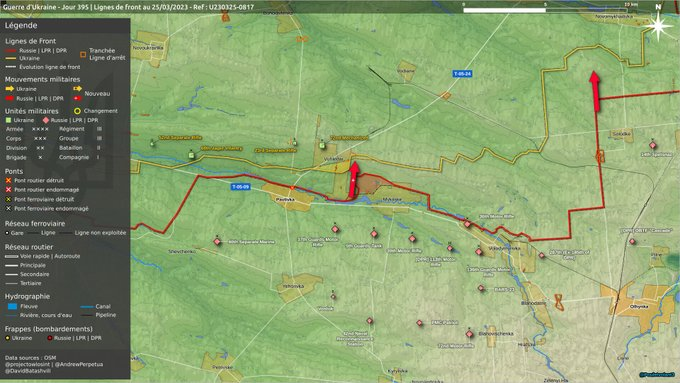Click the Blahodatne town label
680x383 pixels.
tap(533, 303)
